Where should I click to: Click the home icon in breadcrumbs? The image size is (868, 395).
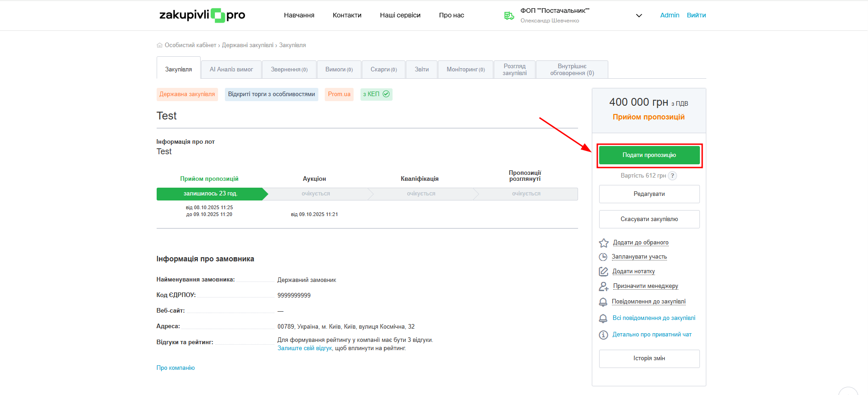159,45
